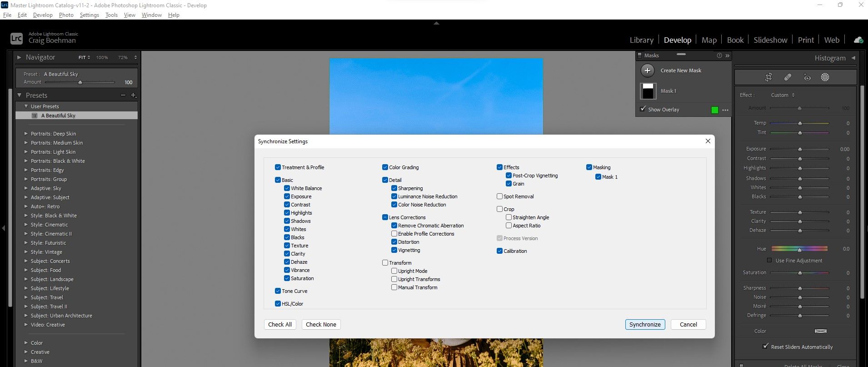
Task: Select the Mask 1 thumbnail
Action: pos(648,91)
